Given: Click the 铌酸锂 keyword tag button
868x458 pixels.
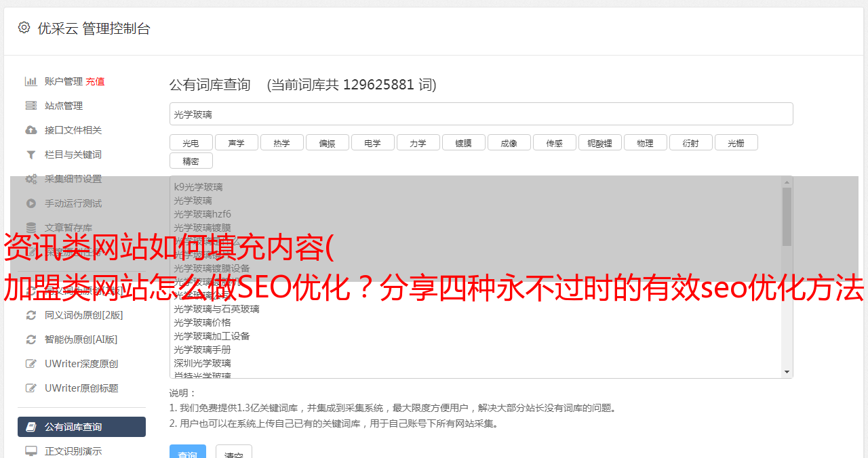Looking at the screenshot, I should point(600,143).
